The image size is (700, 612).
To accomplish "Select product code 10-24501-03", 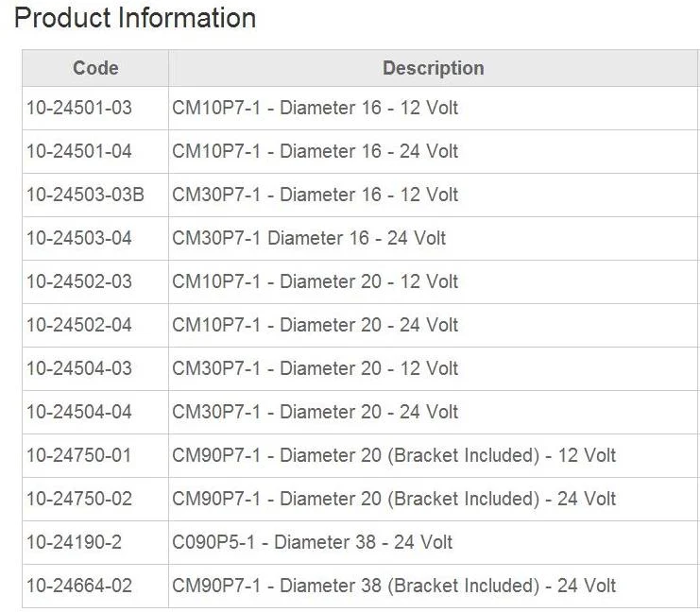I will [79, 108].
